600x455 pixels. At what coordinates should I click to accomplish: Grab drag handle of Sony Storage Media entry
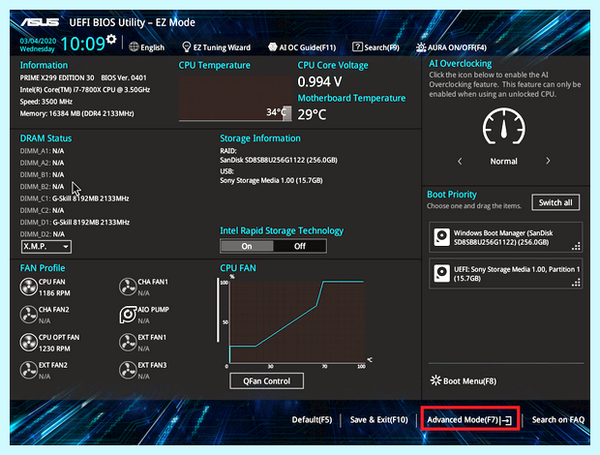pyautogui.click(x=576, y=283)
